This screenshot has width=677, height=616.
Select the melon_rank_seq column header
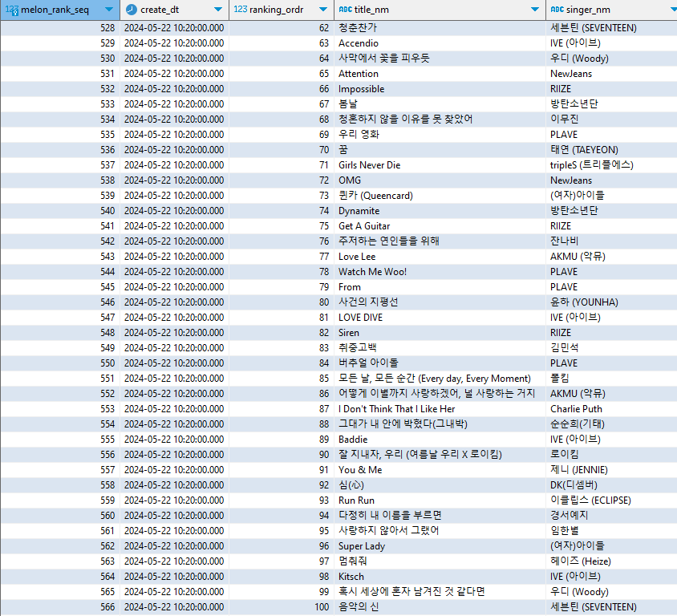pos(60,10)
